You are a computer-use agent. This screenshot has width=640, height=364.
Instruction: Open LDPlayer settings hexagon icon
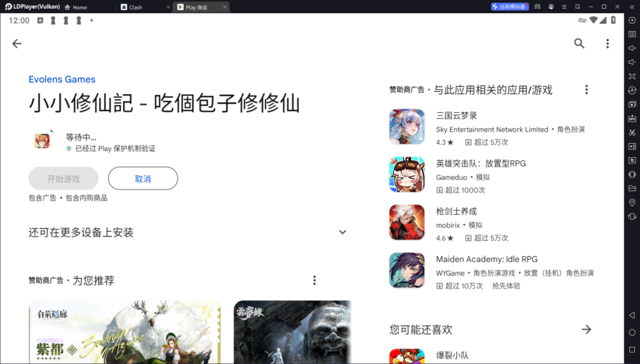tap(632, 20)
